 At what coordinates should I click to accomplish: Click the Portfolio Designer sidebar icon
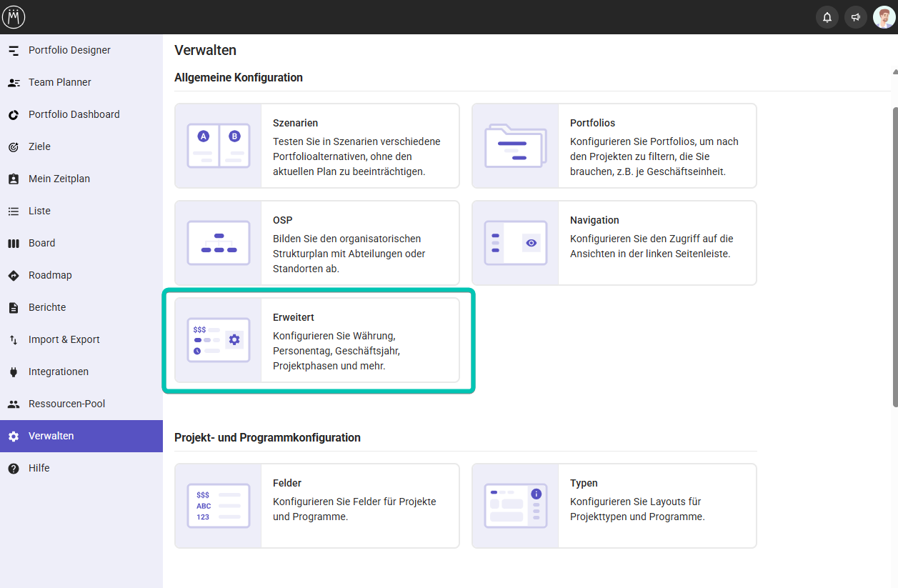14,51
